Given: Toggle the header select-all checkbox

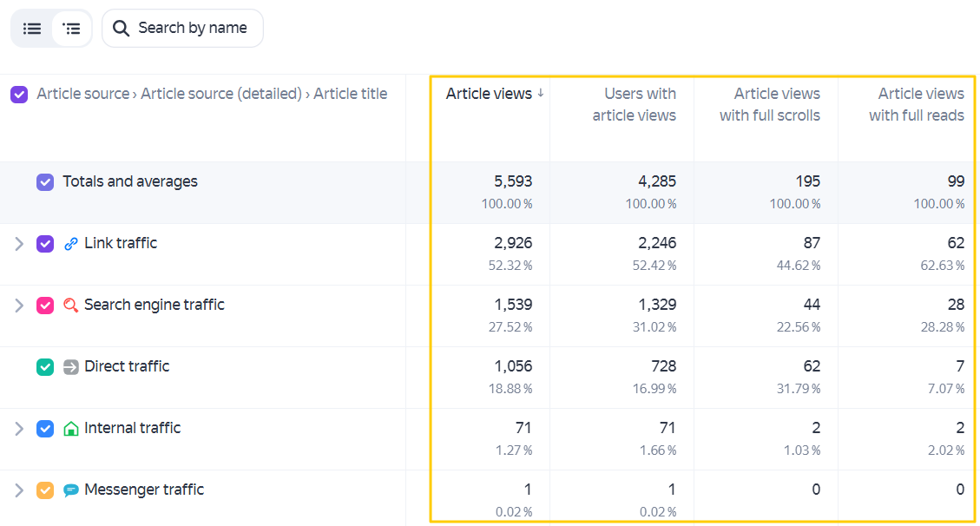Looking at the screenshot, I should click(x=19, y=95).
